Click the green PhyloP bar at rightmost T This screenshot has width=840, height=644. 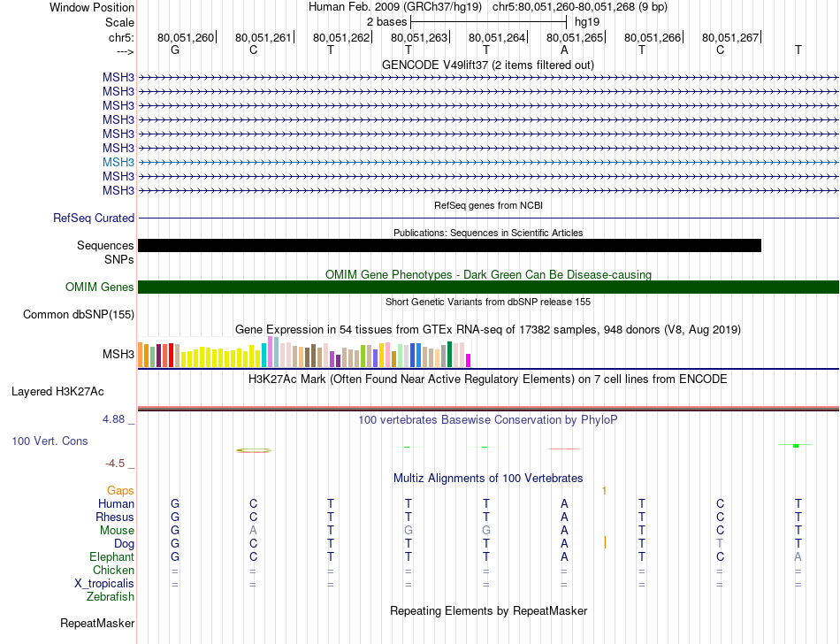(796, 445)
